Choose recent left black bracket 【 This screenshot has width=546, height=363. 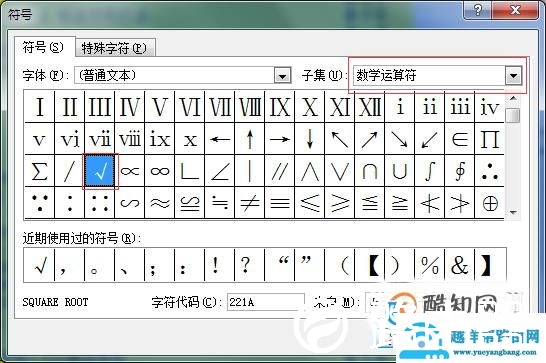pyautogui.click(x=369, y=265)
